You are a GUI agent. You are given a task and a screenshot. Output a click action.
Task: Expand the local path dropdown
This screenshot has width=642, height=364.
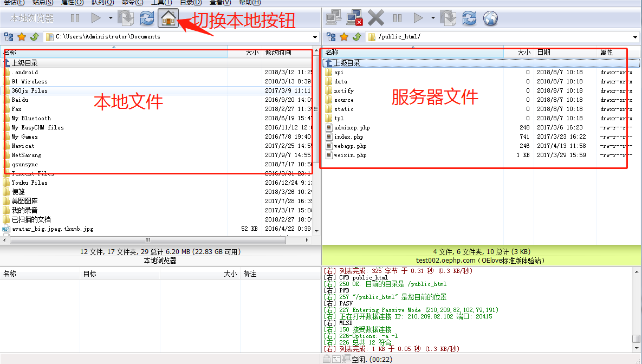(x=315, y=37)
